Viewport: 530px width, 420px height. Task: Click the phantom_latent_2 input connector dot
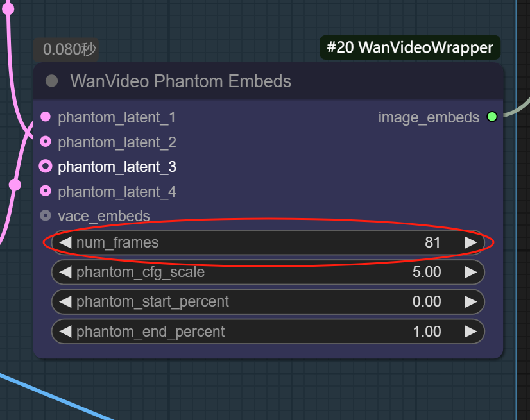tap(46, 141)
